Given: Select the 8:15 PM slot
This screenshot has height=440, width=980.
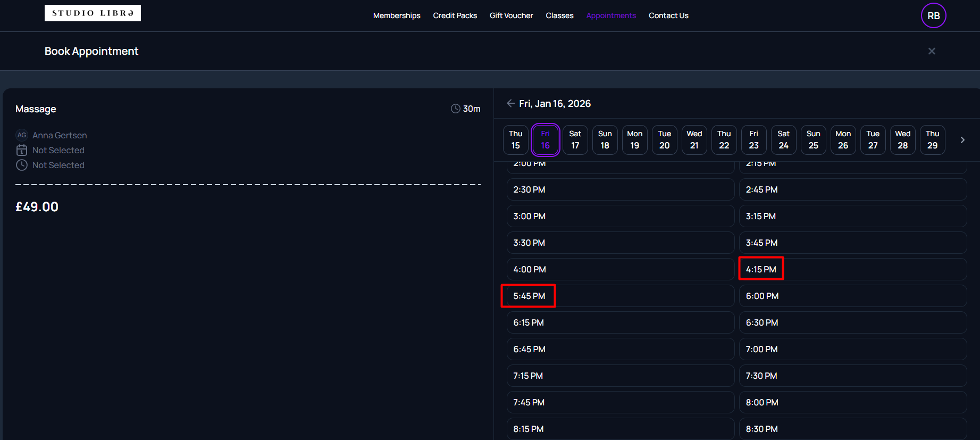Looking at the screenshot, I should 621,429.
